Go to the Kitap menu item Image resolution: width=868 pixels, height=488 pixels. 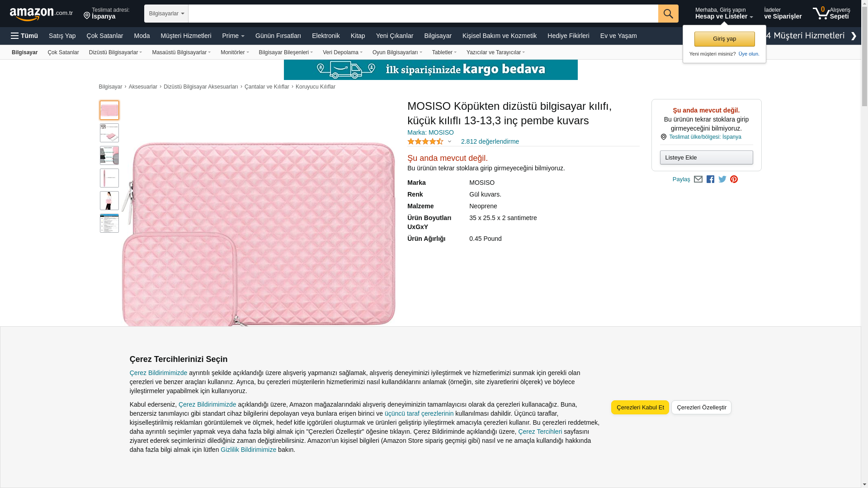coord(358,36)
